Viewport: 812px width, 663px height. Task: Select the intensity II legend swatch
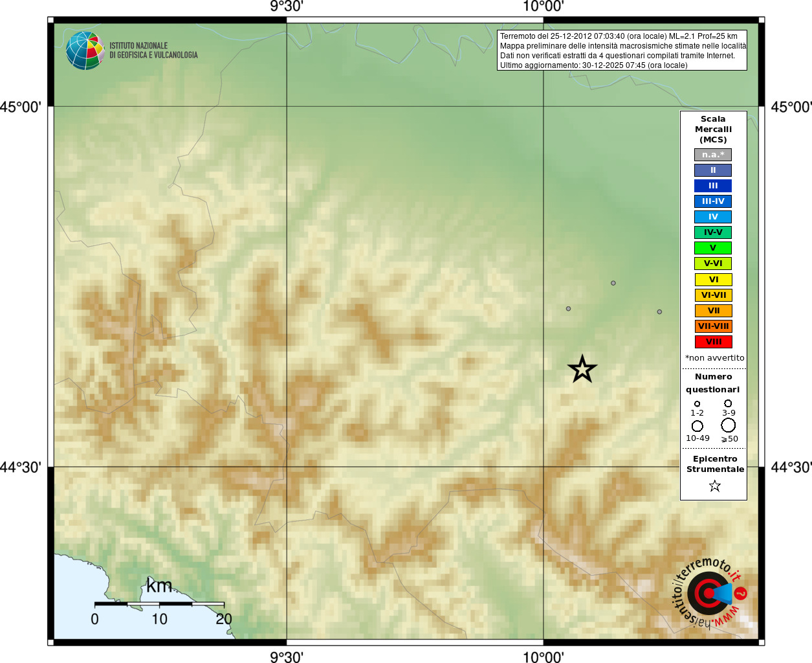tap(713, 170)
